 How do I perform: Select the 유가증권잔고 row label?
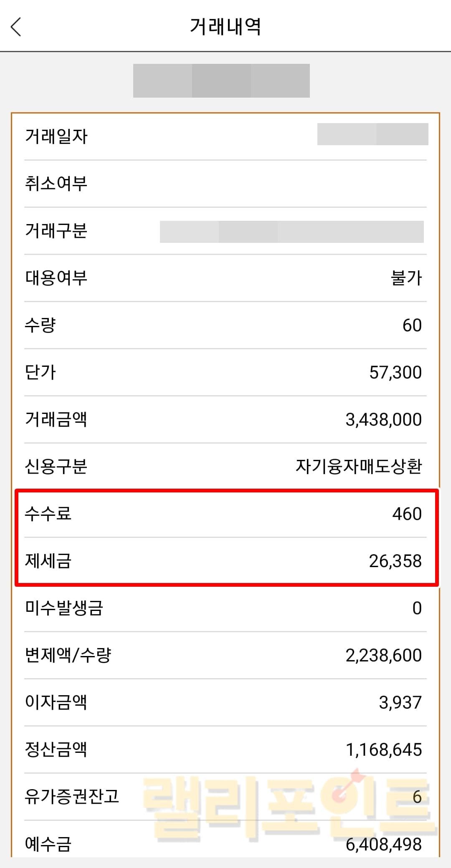tap(72, 797)
